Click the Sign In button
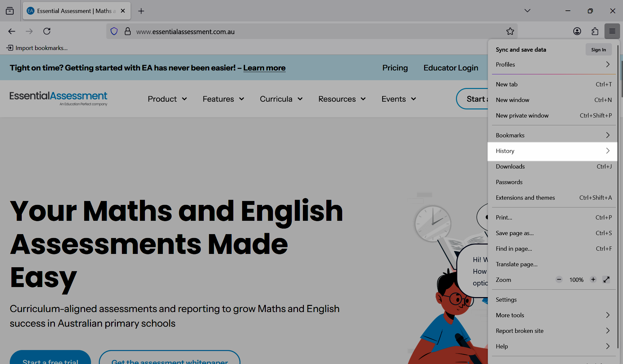The height and width of the screenshot is (364, 623). (599, 50)
